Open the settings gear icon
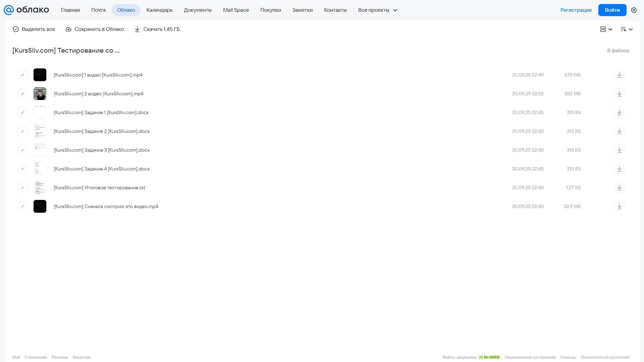The width and height of the screenshot is (644, 362). click(x=634, y=10)
